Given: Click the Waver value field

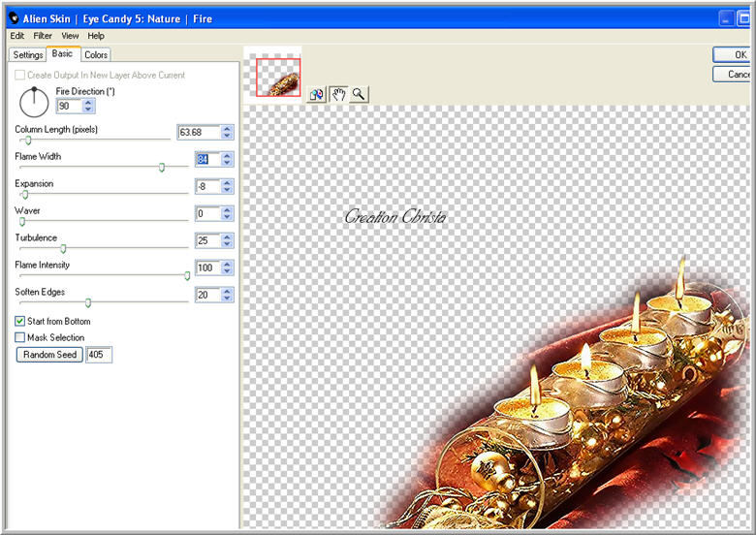Looking at the screenshot, I should (207, 213).
